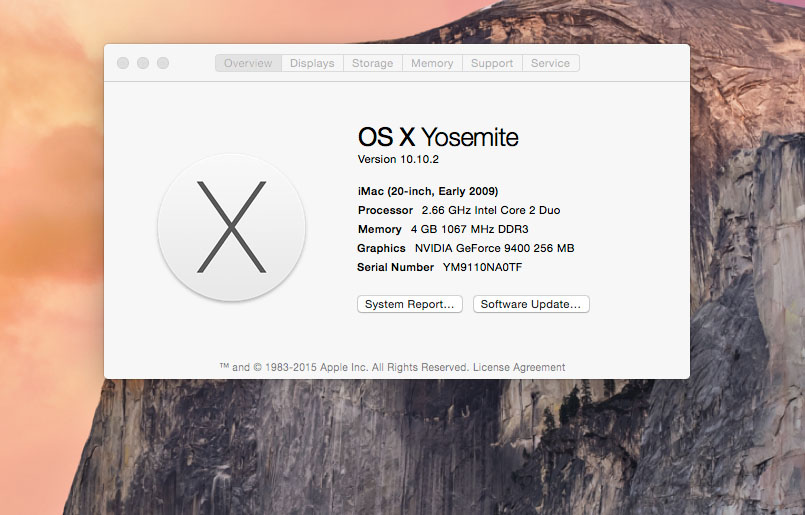The width and height of the screenshot is (805, 515).
Task: Open the Support tab
Action: [492, 63]
